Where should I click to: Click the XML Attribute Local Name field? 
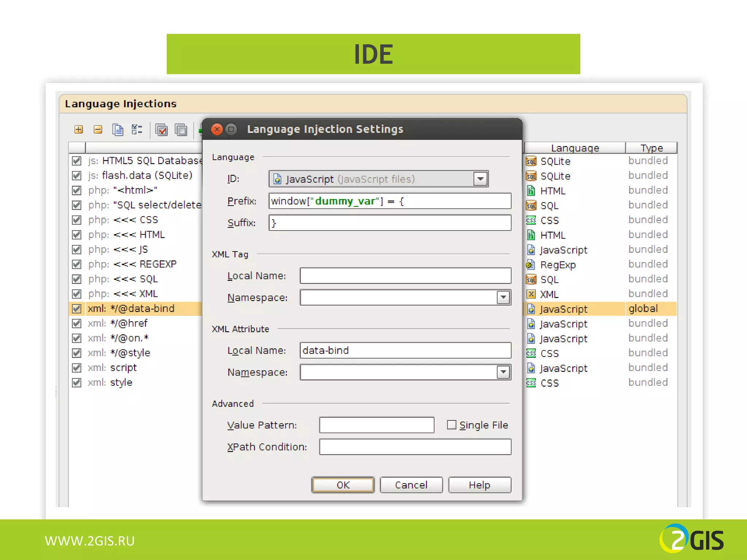point(405,350)
